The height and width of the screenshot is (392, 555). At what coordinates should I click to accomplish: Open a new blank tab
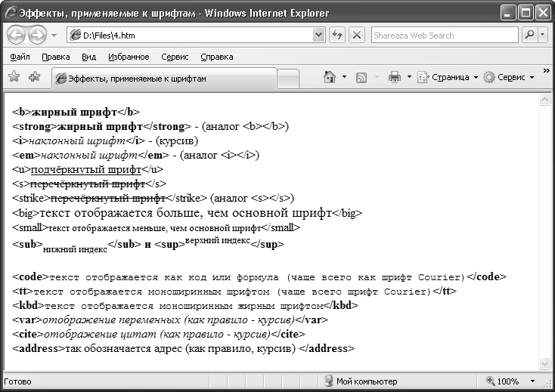(288, 79)
